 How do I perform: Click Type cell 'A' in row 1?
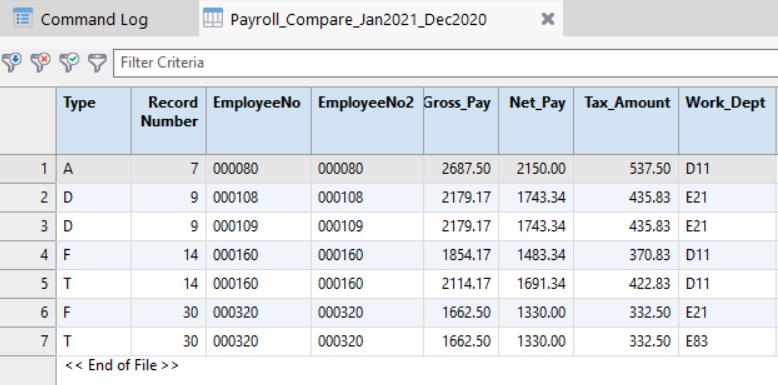tap(94, 169)
